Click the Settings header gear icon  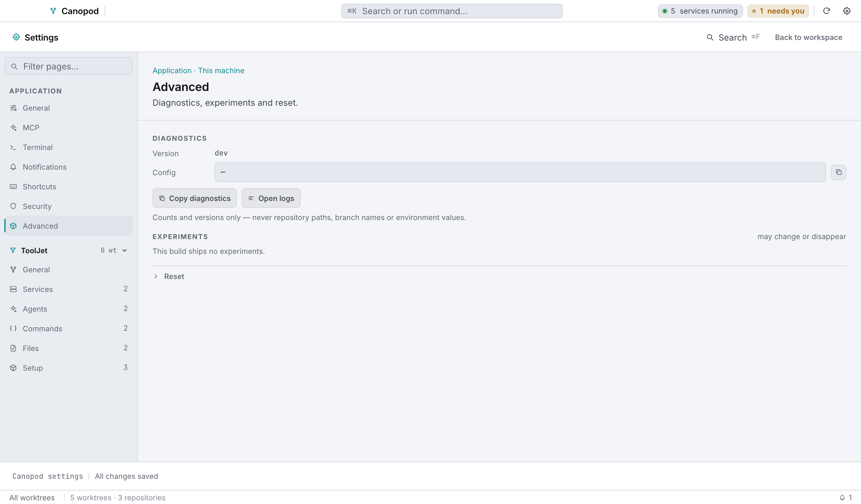pos(16,37)
